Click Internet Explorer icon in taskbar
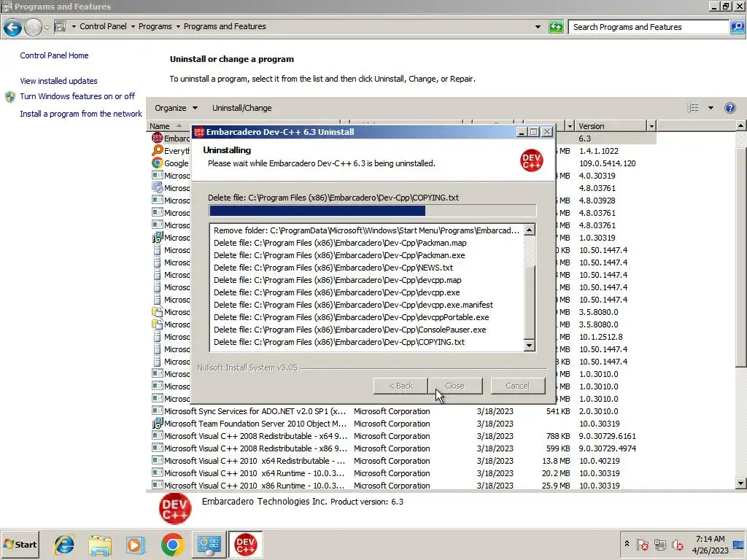The image size is (747, 560). click(x=64, y=544)
